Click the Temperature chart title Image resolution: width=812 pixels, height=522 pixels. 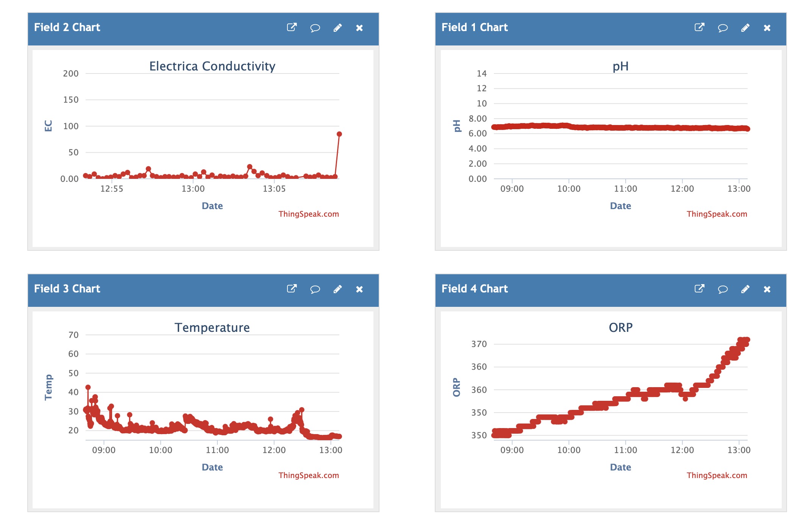tap(212, 328)
